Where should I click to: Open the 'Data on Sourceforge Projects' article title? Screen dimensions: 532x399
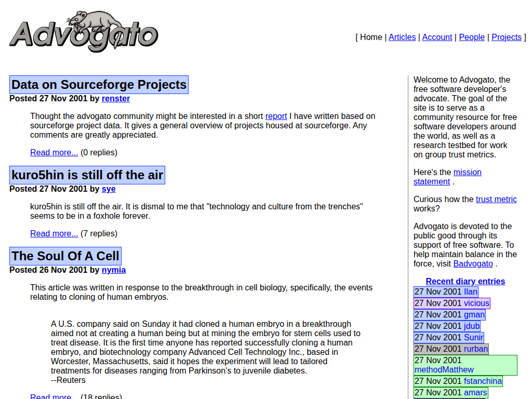click(x=99, y=85)
